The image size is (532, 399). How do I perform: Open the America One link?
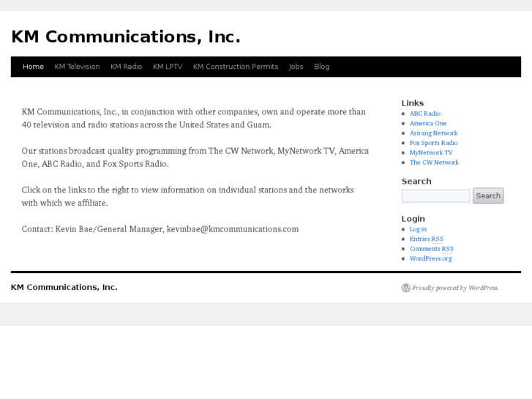(428, 123)
